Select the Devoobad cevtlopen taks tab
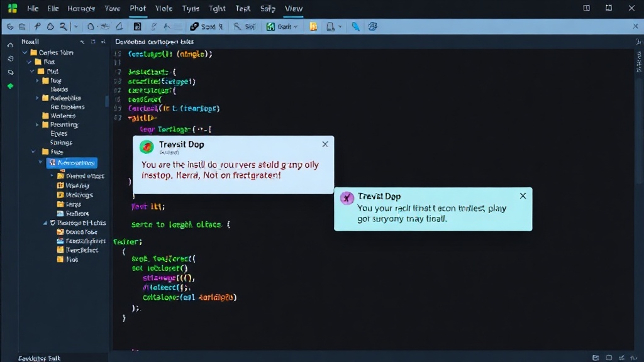The image size is (644, 362). (x=154, y=42)
